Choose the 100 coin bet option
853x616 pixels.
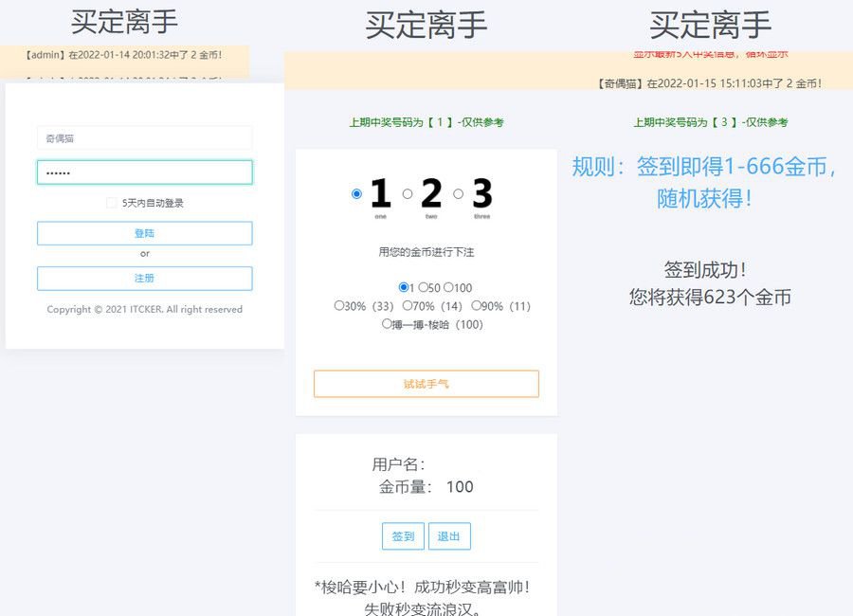point(448,287)
